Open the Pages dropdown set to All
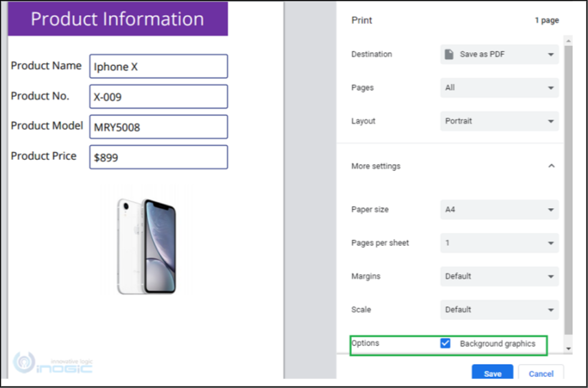Screen dimensions: 588x388 coord(499,88)
